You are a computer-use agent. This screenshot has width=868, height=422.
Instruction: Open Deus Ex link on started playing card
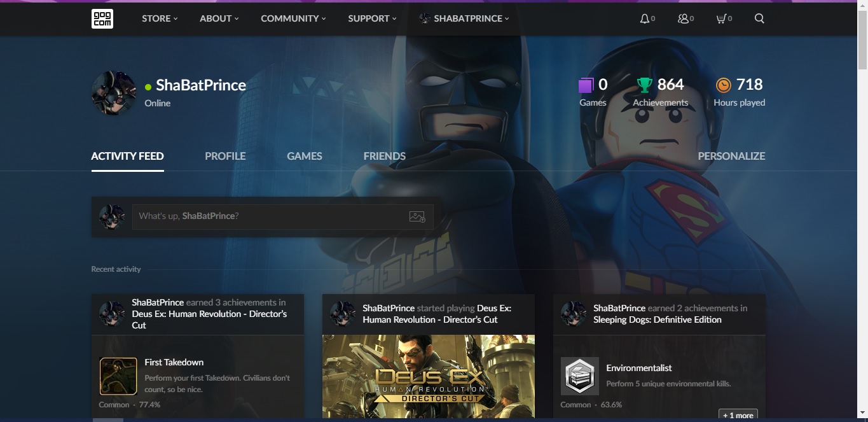[437, 314]
